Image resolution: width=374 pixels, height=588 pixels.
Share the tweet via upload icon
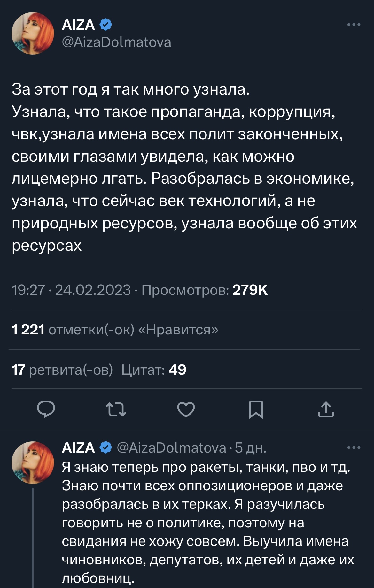click(x=326, y=409)
